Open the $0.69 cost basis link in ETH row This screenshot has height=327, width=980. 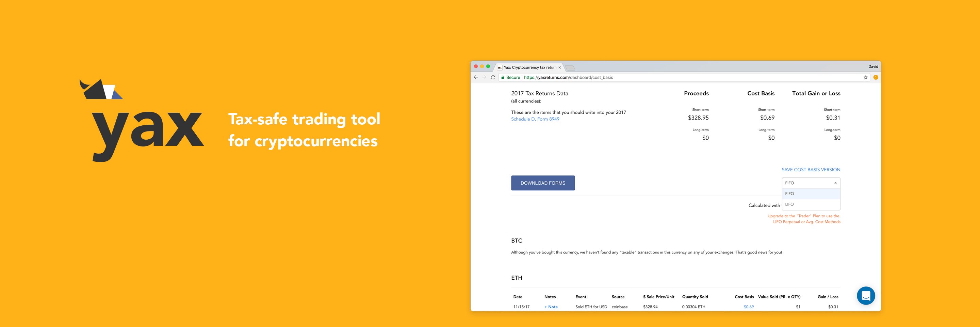point(749,307)
